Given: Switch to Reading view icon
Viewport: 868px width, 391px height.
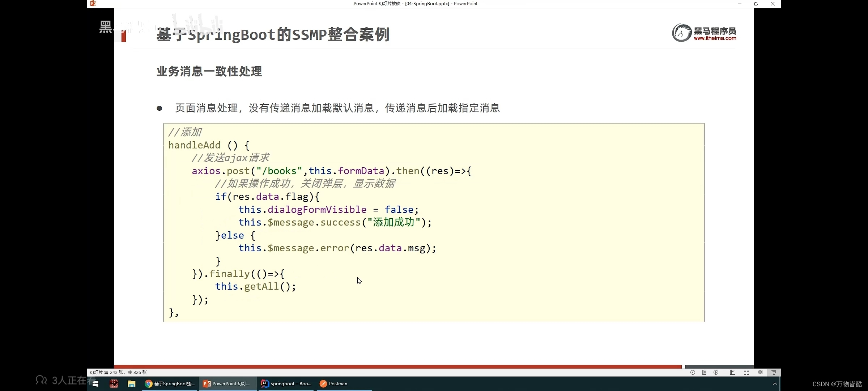Looking at the screenshot, I should pyautogui.click(x=760, y=372).
